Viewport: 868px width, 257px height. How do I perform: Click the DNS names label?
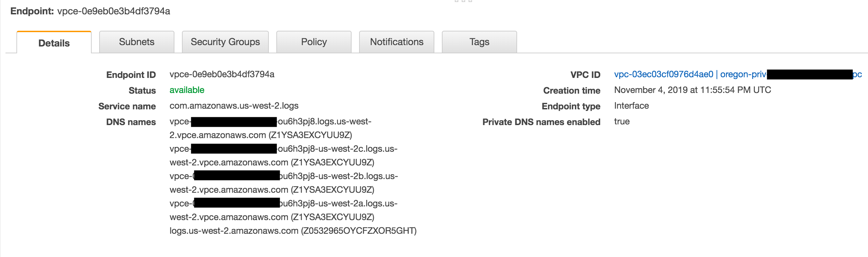click(131, 122)
